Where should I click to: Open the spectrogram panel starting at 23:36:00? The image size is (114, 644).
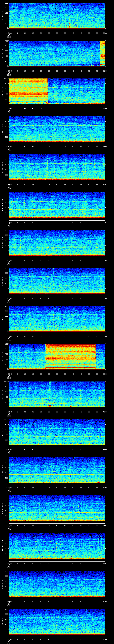[x=57, y=281]
